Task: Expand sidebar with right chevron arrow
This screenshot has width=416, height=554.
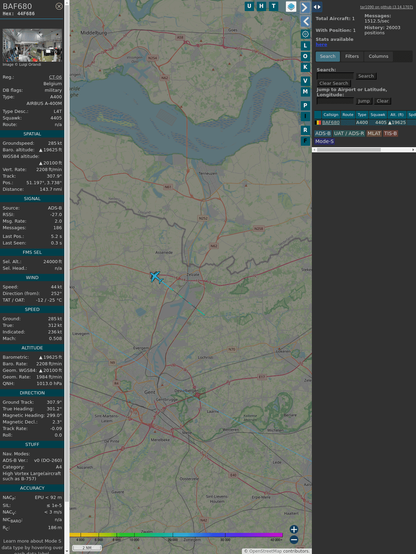Action: coord(305,7)
